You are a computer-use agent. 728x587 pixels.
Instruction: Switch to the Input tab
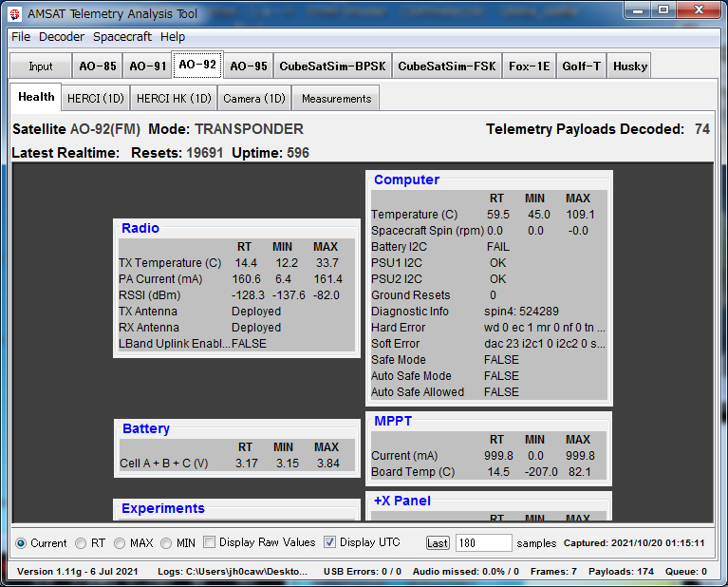tap(41, 66)
